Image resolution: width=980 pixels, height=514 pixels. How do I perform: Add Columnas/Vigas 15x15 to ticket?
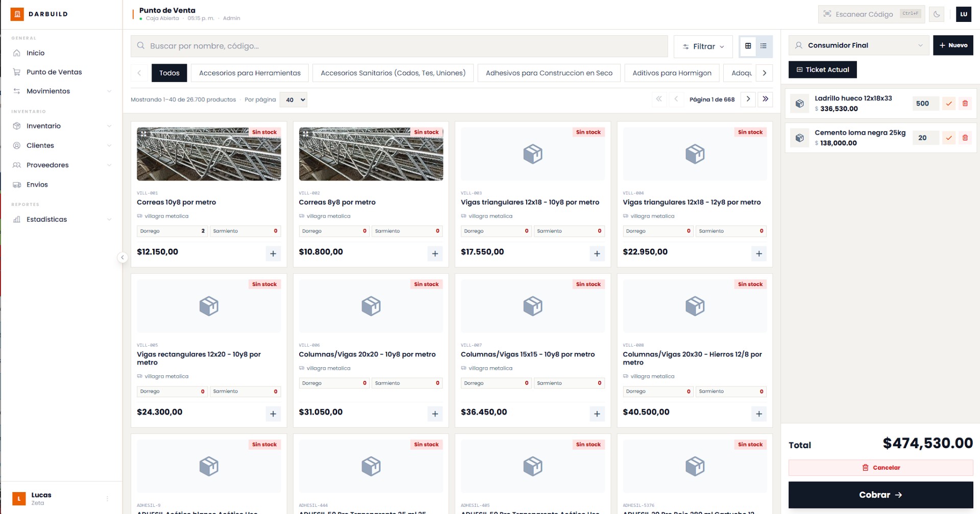[x=597, y=414]
